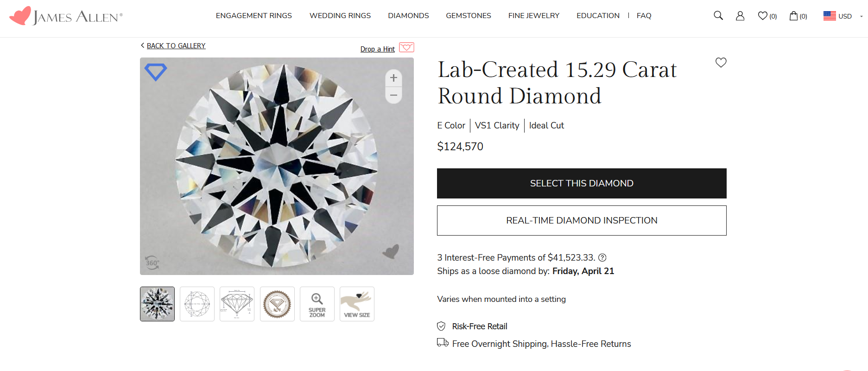Go back to gallery link
This screenshot has height=371, width=868.
[x=176, y=46]
